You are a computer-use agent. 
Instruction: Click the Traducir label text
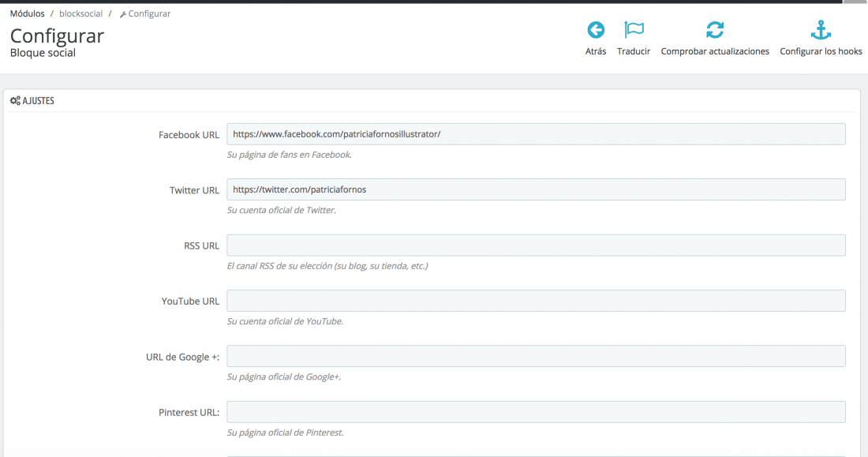(634, 51)
